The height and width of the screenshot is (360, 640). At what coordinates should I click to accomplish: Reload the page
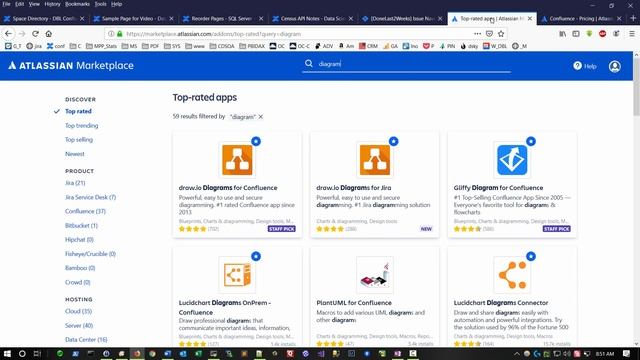click(36, 34)
